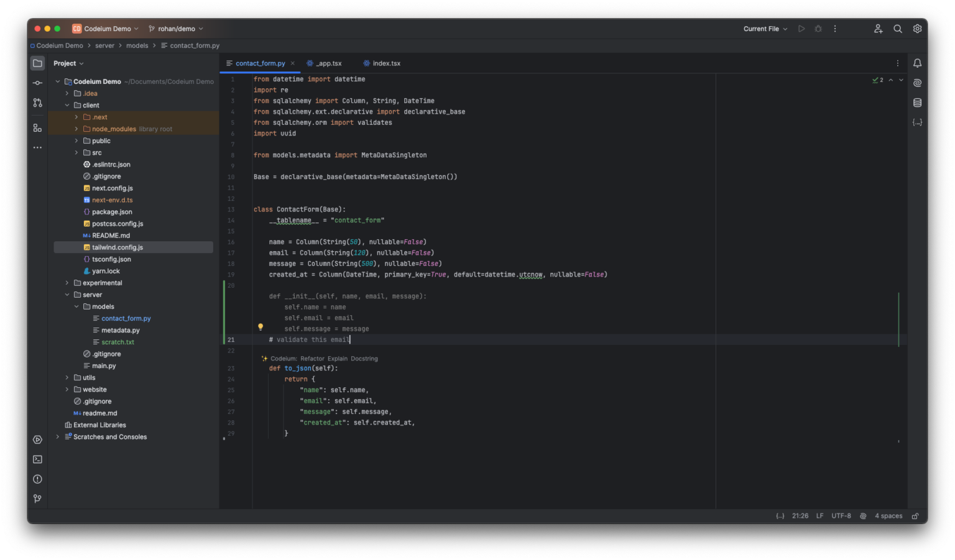955x560 pixels.
Task: Collapse the server folder
Action: pyautogui.click(x=67, y=295)
